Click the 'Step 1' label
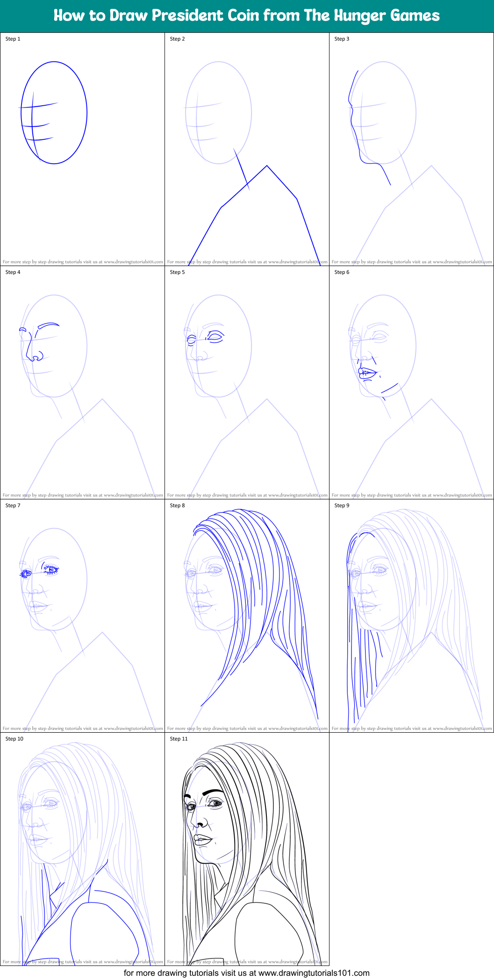Image resolution: width=494 pixels, height=980 pixels. 13,39
